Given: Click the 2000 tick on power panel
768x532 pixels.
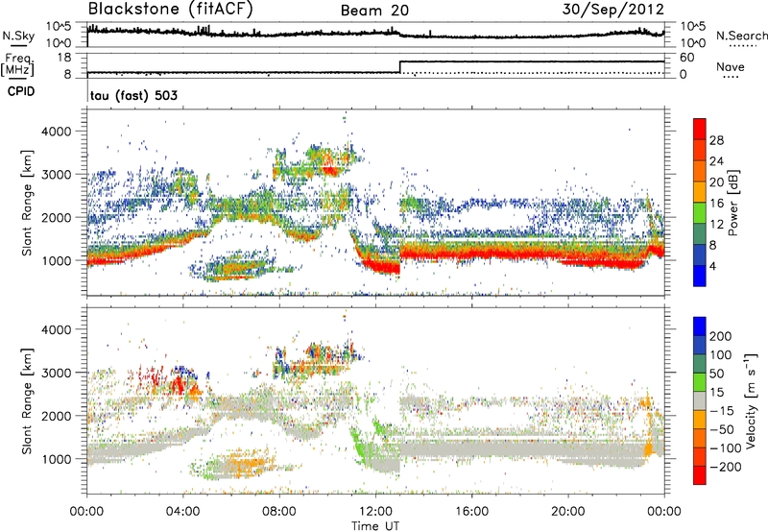Looking at the screenshot, I should [56, 217].
